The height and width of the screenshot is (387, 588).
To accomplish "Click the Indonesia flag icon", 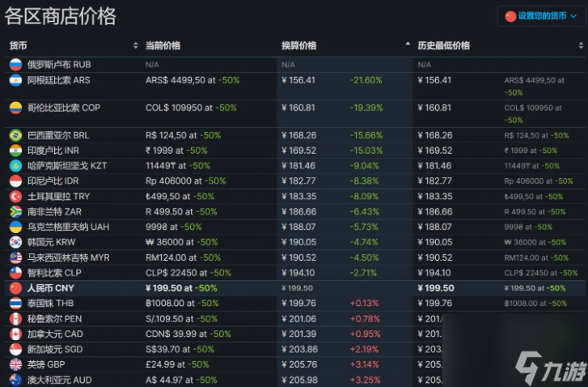I will pyautogui.click(x=15, y=181).
